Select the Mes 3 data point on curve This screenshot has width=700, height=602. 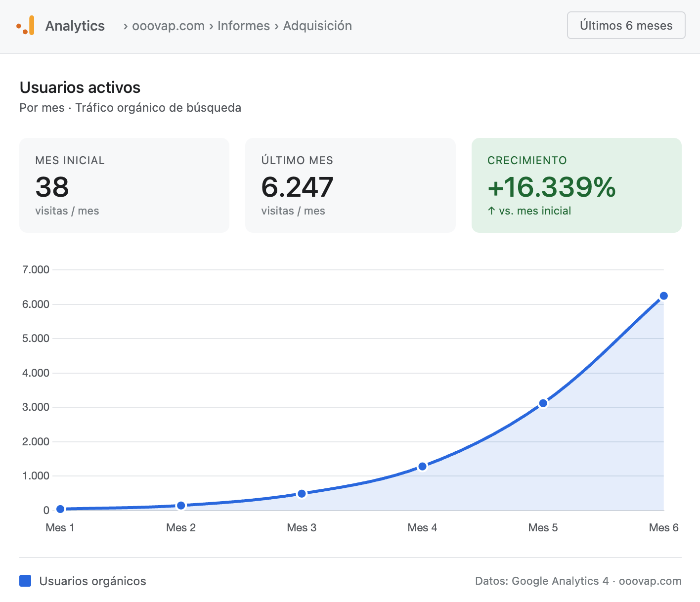[302, 493]
